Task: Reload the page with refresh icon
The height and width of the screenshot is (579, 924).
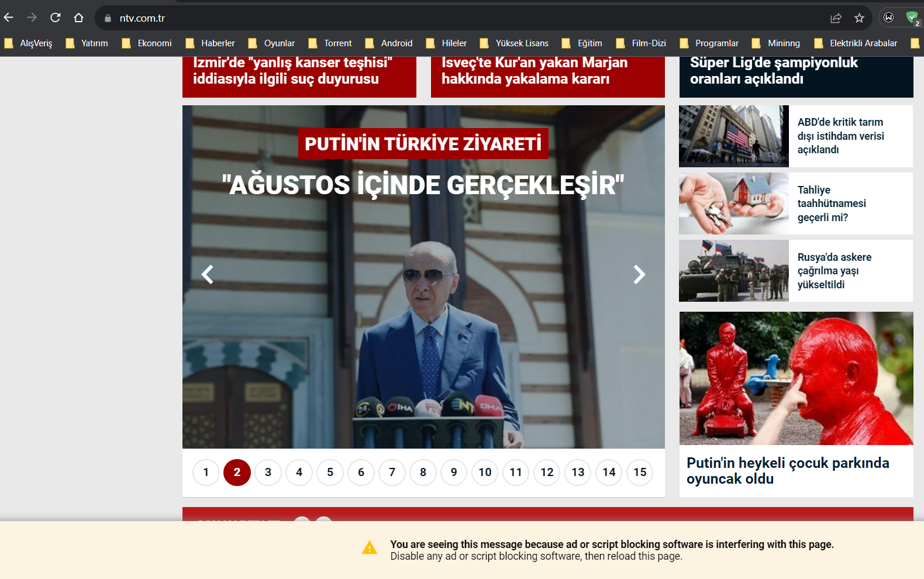Action: (56, 18)
